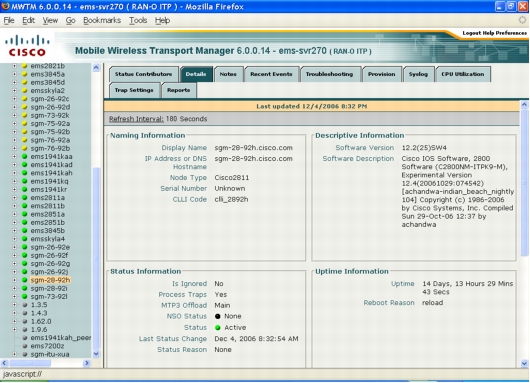The image size is (530, 383).
Task: Open the Provision tab
Action: 382,74
